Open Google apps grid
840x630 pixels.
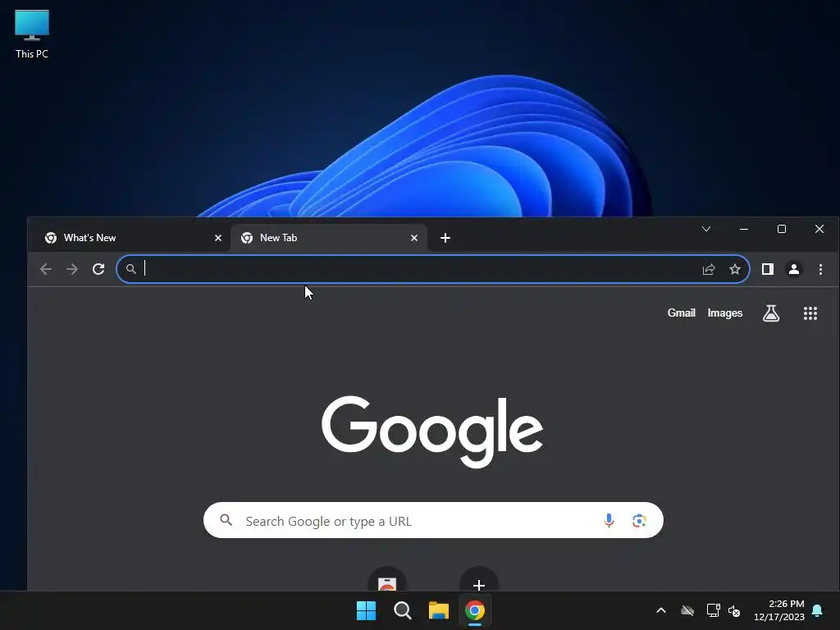point(810,313)
